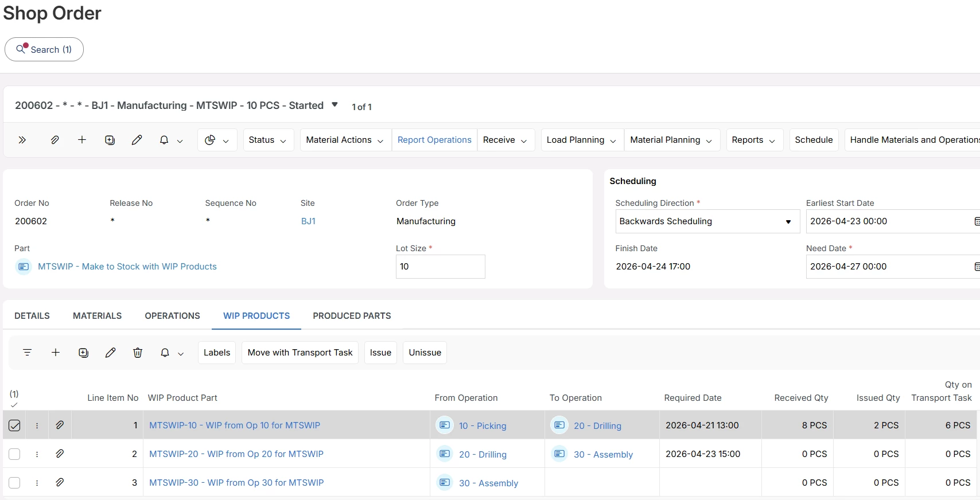
Task: Click the Labels button
Action: coord(217,353)
